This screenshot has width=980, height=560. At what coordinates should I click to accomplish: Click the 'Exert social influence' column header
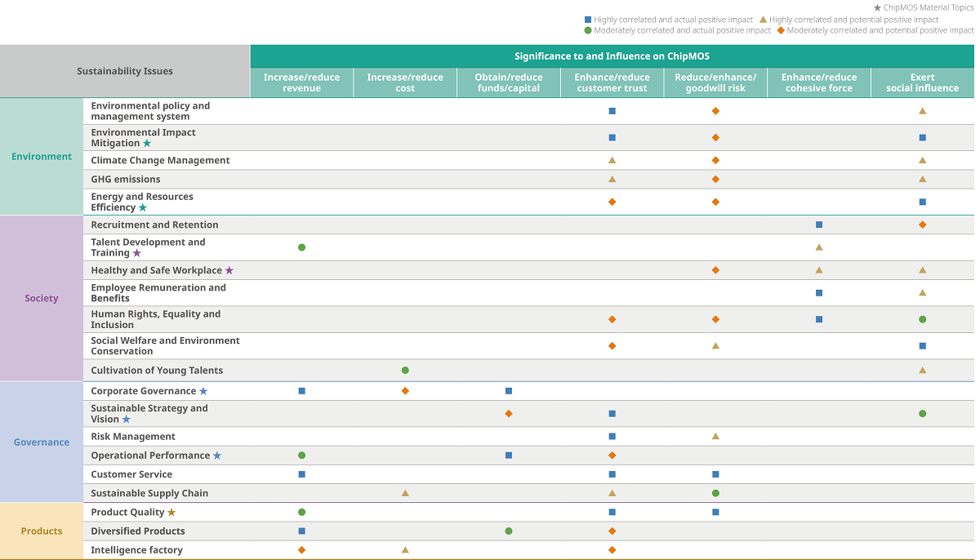click(923, 83)
